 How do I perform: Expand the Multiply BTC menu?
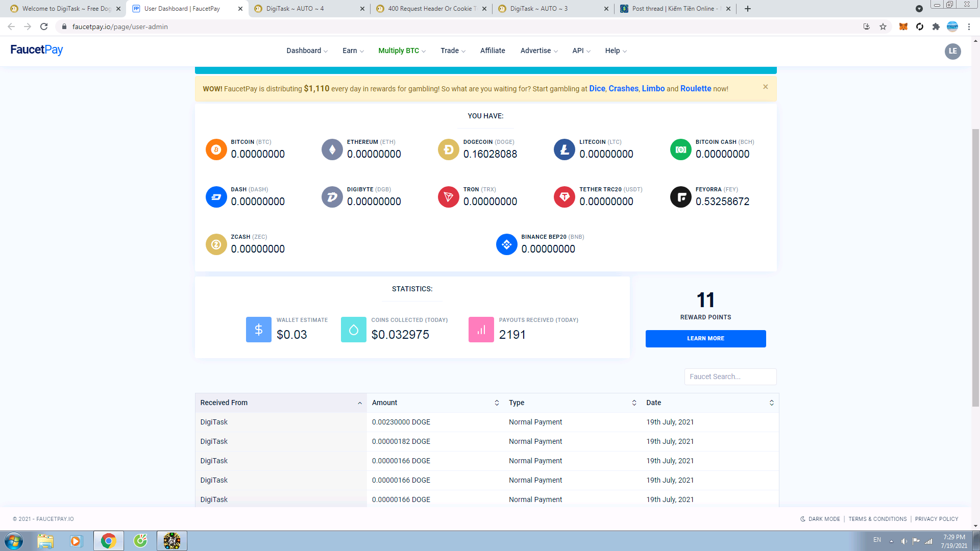coord(402,51)
